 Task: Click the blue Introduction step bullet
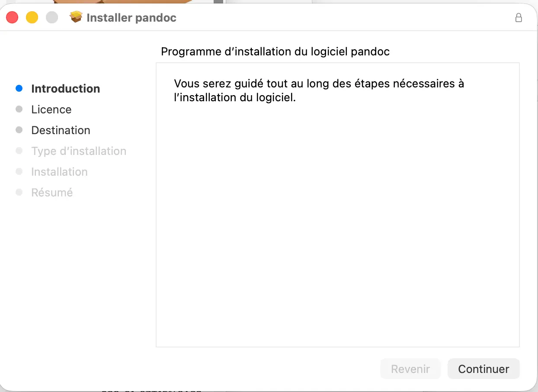point(19,88)
